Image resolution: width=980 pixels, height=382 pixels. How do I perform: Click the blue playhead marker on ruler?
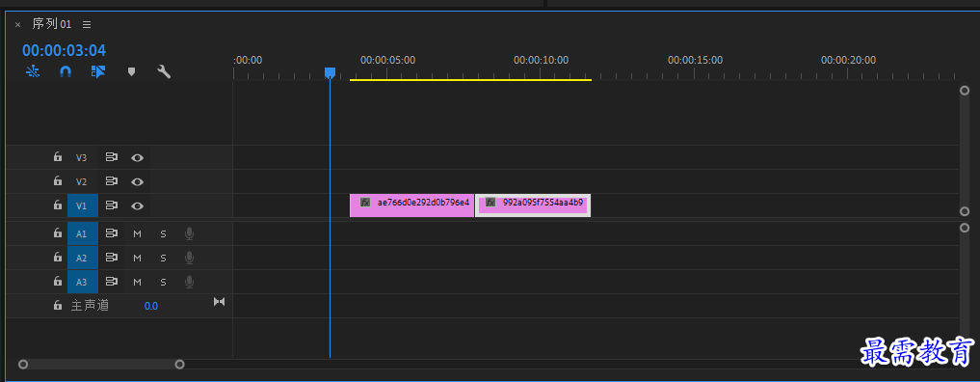[330, 73]
